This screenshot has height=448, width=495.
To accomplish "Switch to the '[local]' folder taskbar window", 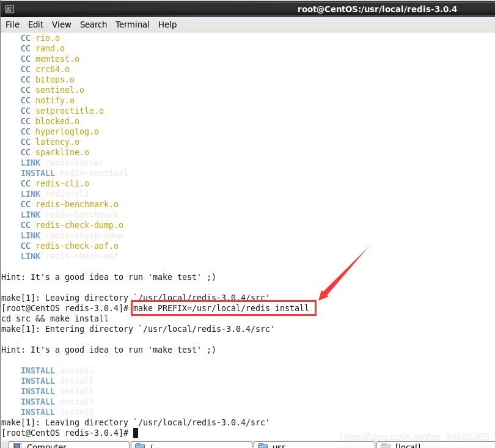I will click(436, 445).
